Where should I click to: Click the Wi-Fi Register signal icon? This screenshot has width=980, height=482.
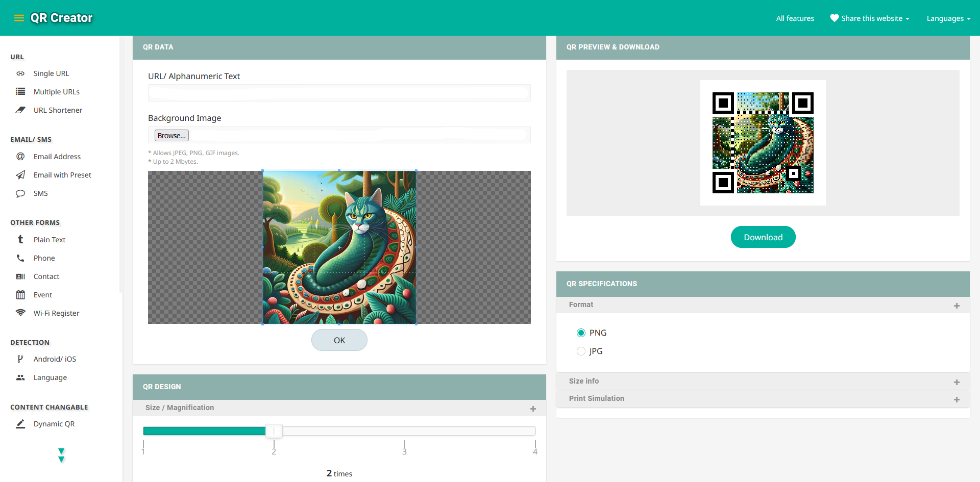point(20,313)
